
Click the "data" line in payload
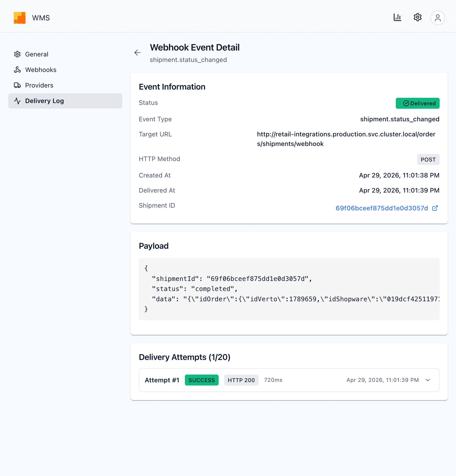(295, 299)
